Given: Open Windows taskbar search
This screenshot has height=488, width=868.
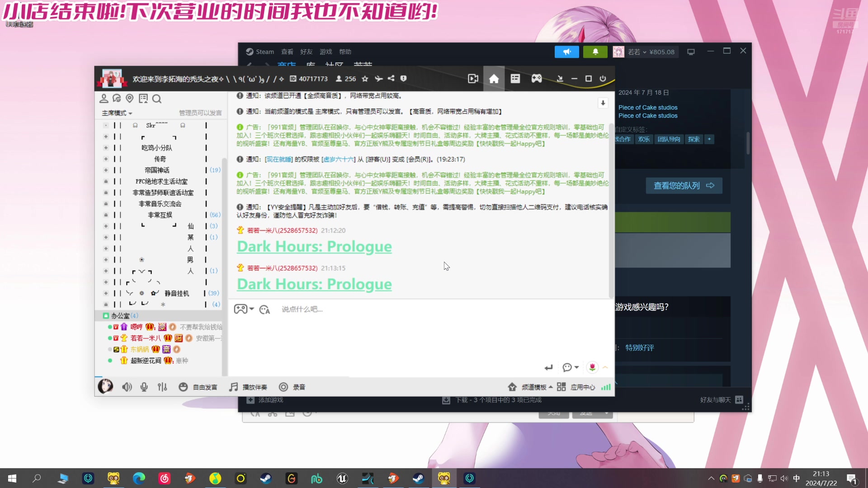Looking at the screenshot, I should pos(37,479).
